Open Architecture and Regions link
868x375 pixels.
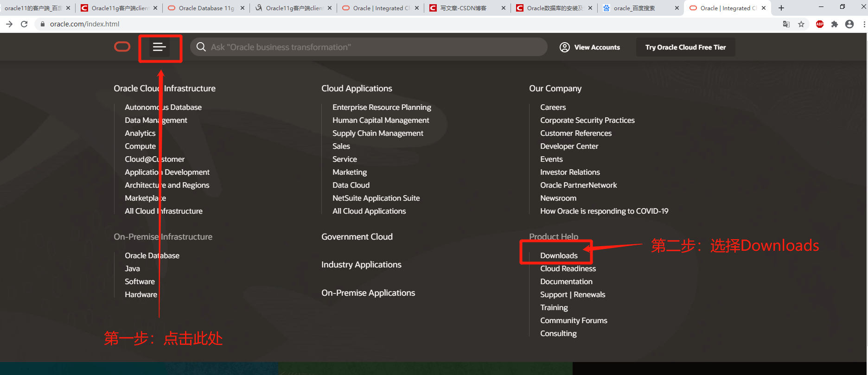pos(167,185)
